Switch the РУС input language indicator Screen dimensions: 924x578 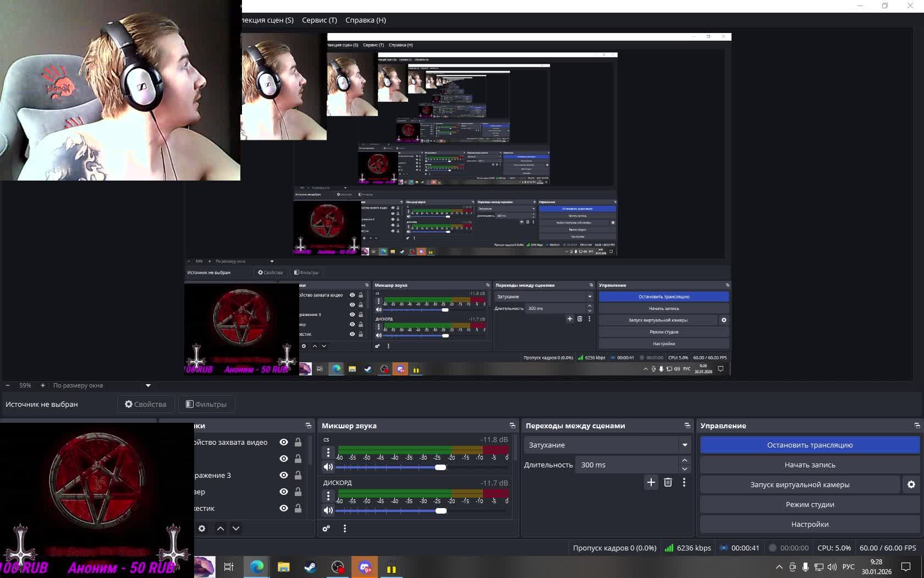pos(849,567)
